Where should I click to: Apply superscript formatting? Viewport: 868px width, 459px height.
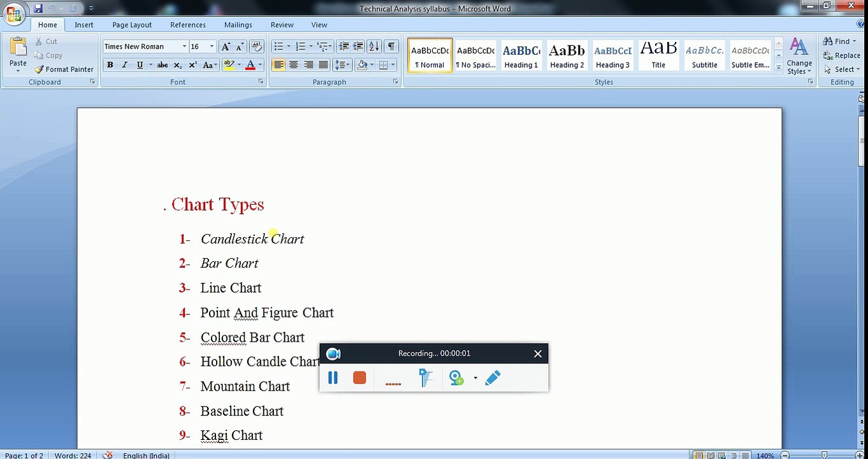tap(192, 65)
